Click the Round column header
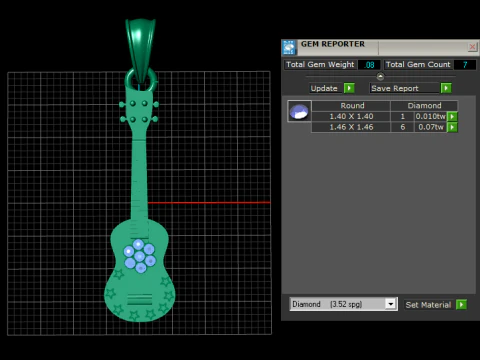 [352, 106]
